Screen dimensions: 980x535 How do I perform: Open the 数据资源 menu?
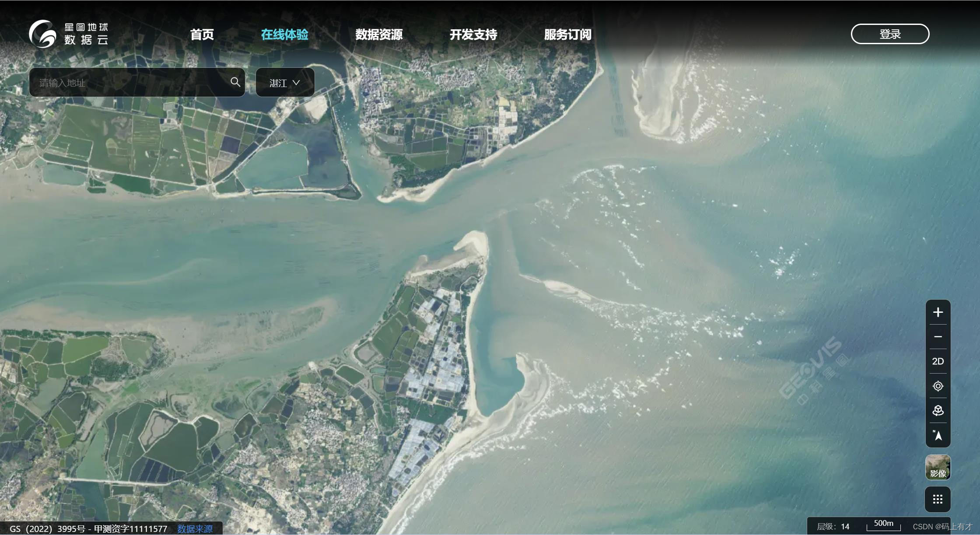click(x=379, y=35)
